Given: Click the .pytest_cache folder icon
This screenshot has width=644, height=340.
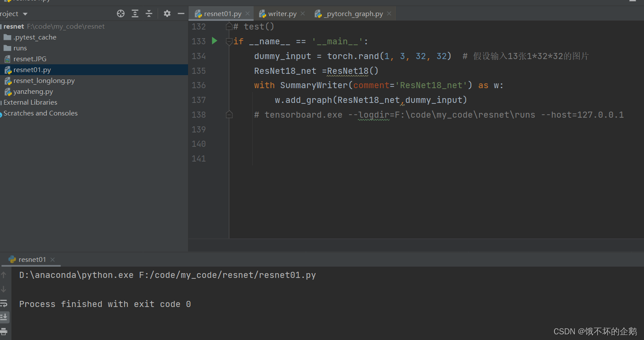Looking at the screenshot, I should tap(7, 37).
